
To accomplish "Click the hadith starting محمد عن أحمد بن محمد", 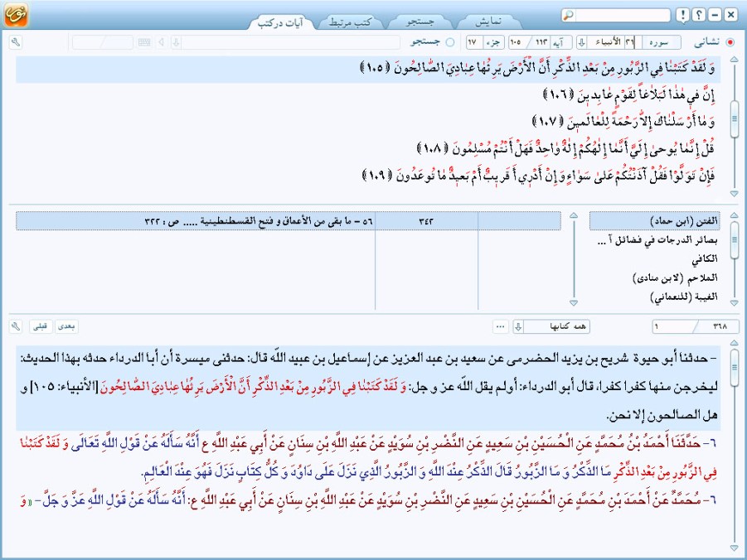I will pos(368,500).
